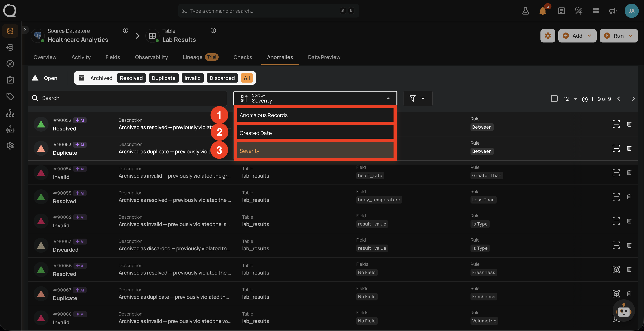This screenshot has height=331, width=644.
Task: Delete anomaly #90052 with trash icon
Action: coord(629,124)
